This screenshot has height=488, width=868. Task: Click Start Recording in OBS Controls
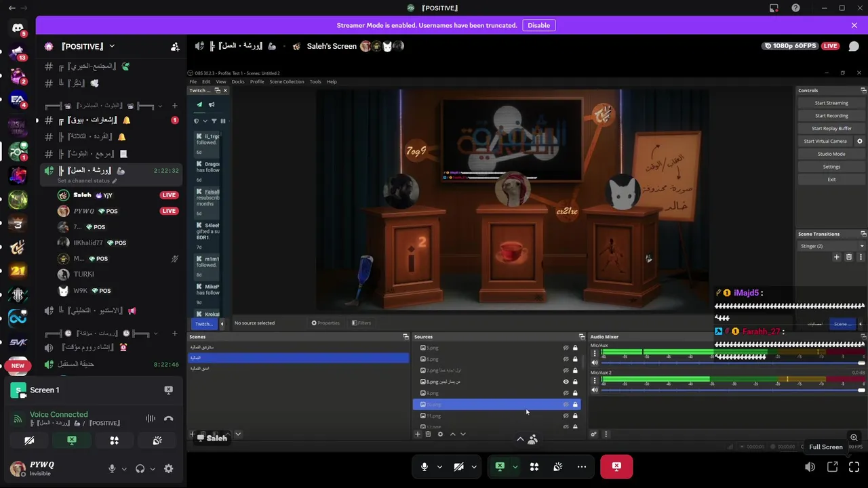click(831, 116)
